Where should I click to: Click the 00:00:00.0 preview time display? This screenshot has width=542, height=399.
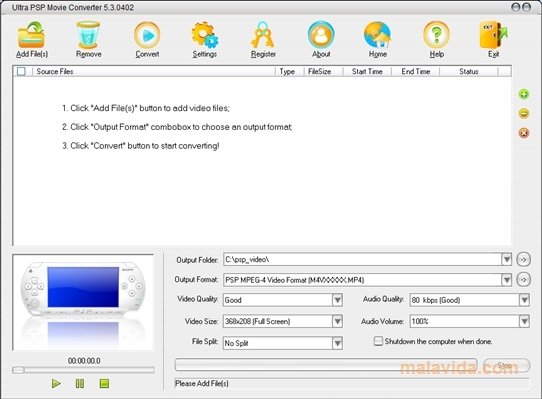84,361
